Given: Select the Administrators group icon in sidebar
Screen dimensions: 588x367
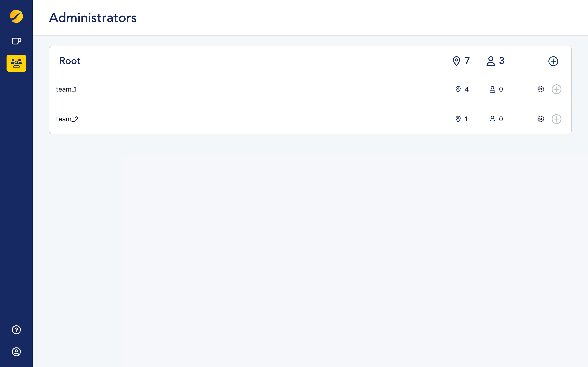Looking at the screenshot, I should [16, 63].
